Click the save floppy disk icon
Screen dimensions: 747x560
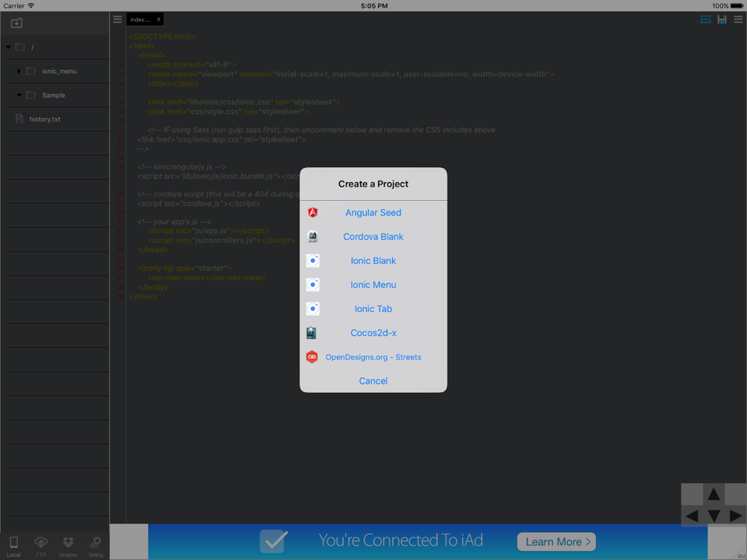[722, 19]
